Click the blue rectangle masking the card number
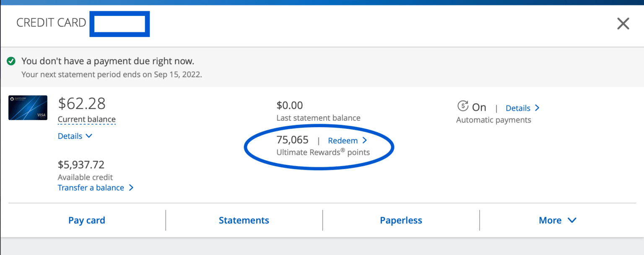This screenshot has width=644, height=255. (119, 24)
